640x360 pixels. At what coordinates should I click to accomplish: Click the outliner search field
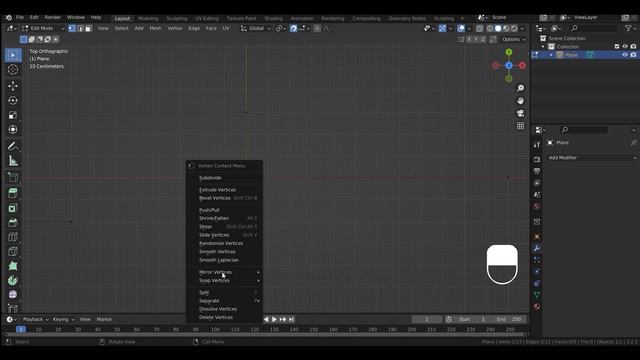tap(593, 28)
